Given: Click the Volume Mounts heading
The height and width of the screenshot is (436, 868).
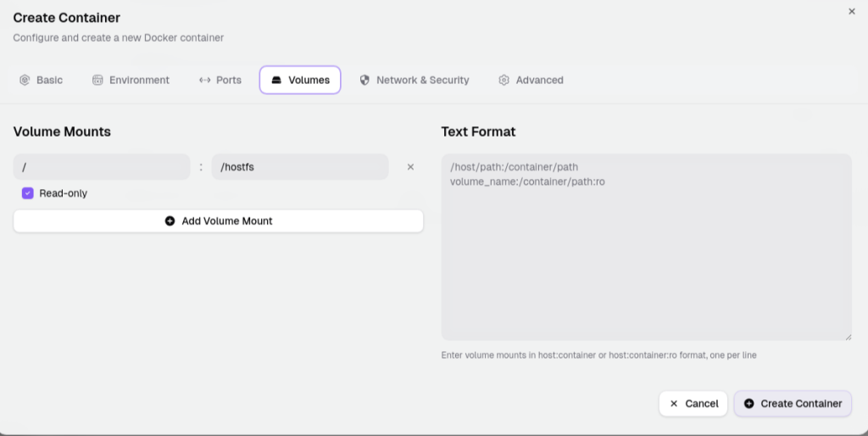Looking at the screenshot, I should tap(62, 131).
